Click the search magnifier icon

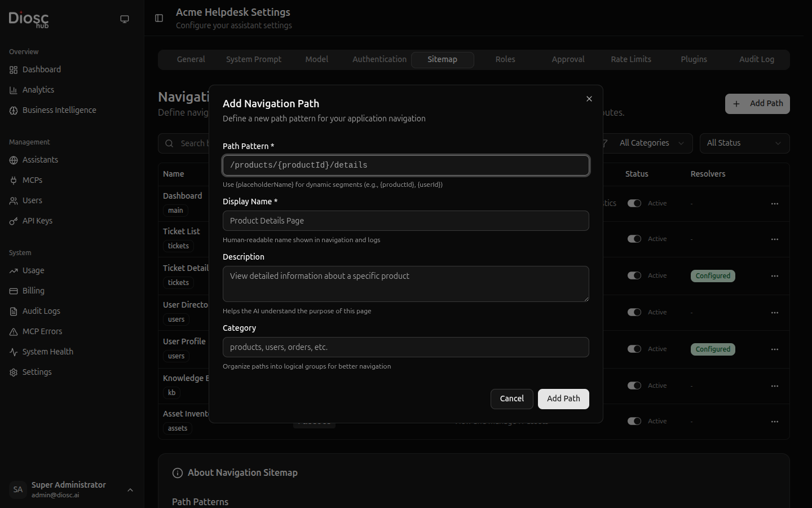[169, 143]
